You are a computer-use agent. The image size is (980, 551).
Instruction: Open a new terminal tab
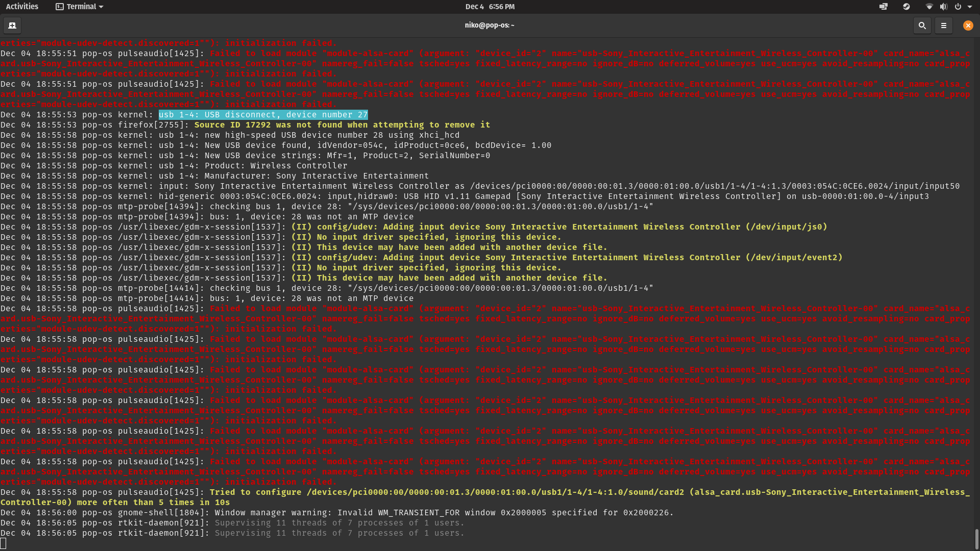[12, 26]
